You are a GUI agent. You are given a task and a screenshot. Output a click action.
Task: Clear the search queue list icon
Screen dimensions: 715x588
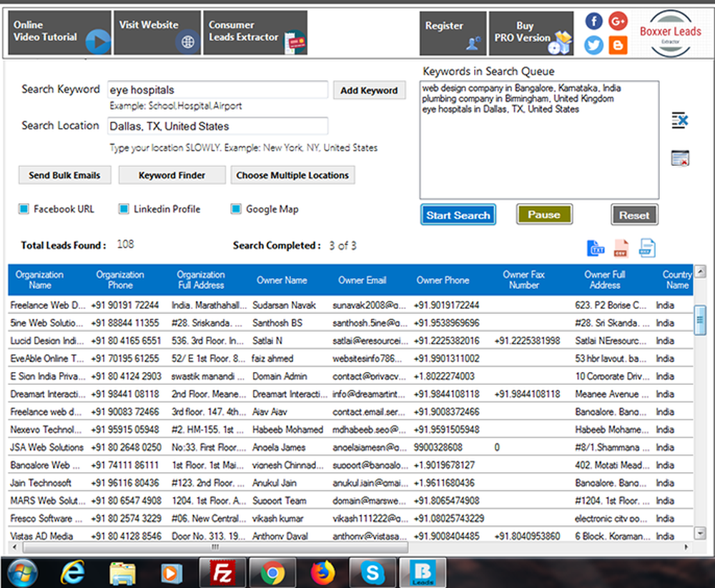[x=680, y=158]
